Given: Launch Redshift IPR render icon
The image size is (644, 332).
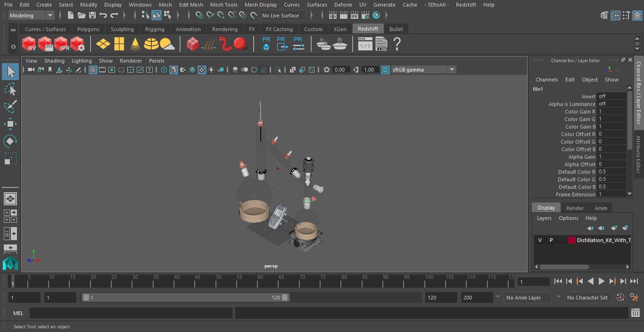Looking at the screenshot, I should point(61,44).
